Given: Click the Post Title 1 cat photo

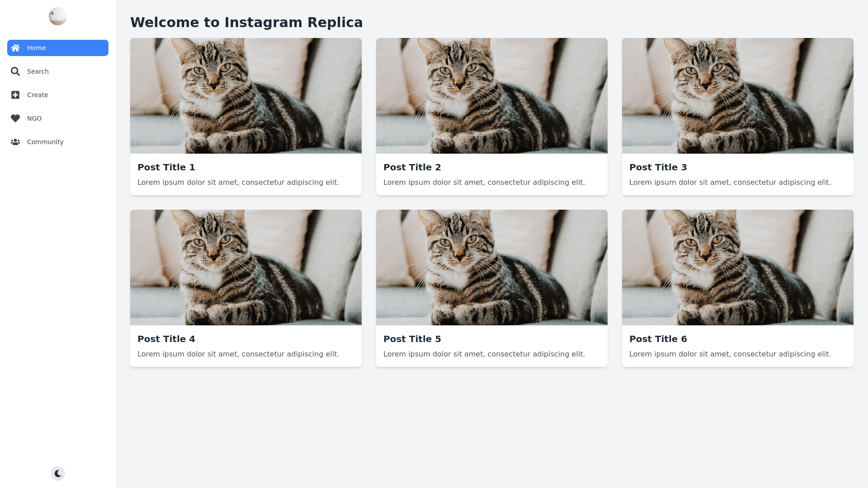Looking at the screenshot, I should click(x=246, y=96).
